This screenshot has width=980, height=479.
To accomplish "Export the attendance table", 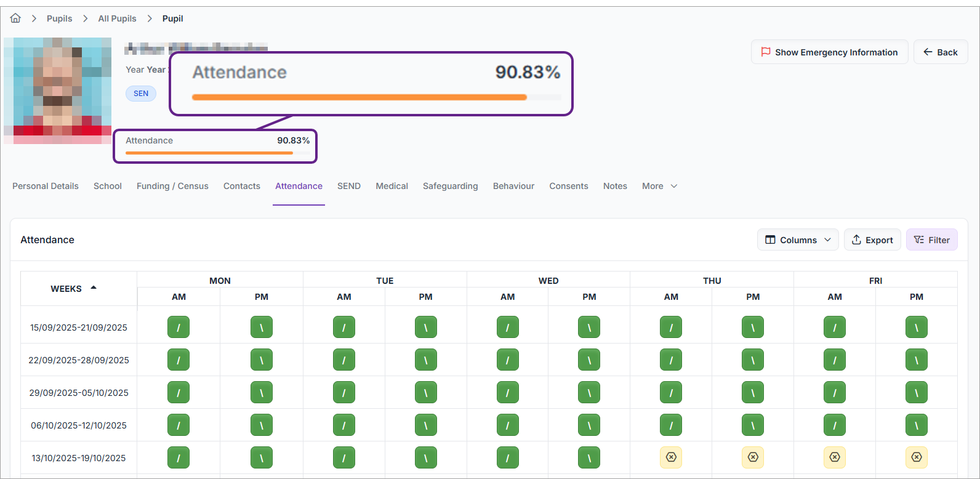I will pos(872,240).
